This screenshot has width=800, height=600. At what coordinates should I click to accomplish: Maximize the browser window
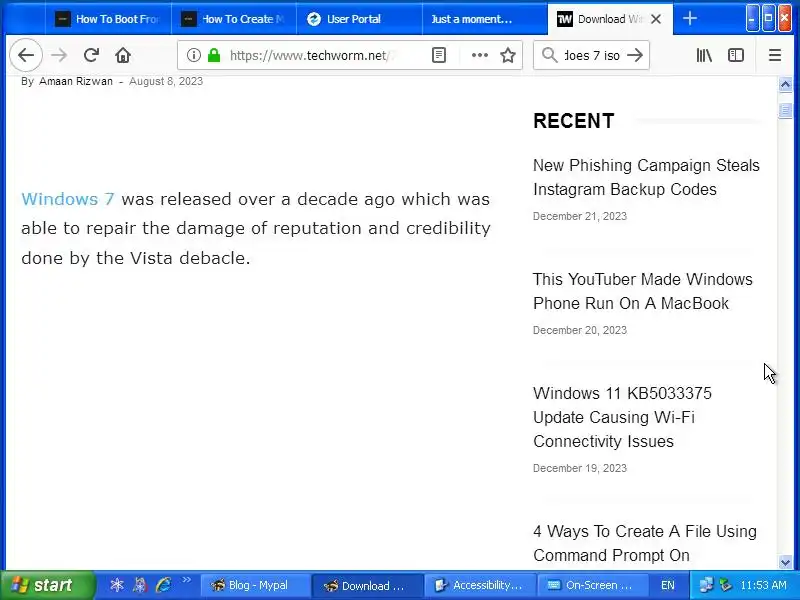[768, 18]
